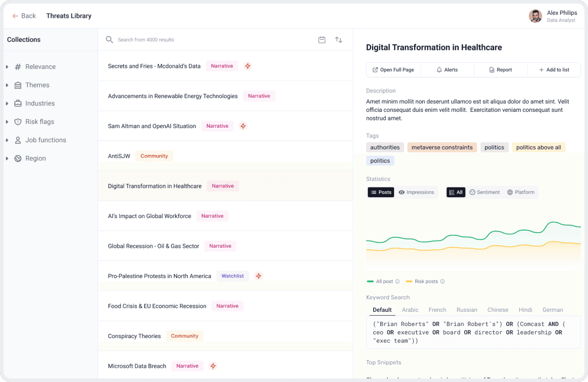Click inside the search results input field
Screen dimensions: 588x382
click(x=176, y=39)
